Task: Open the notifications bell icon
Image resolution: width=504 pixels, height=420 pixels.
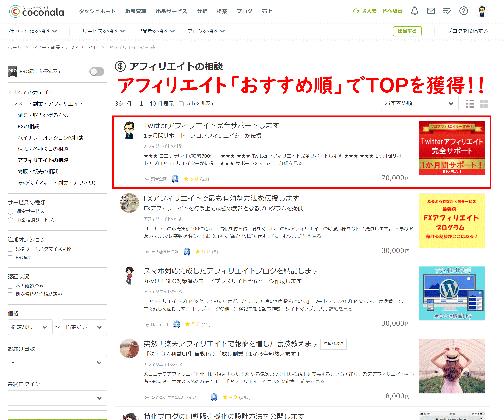Action: click(x=415, y=11)
